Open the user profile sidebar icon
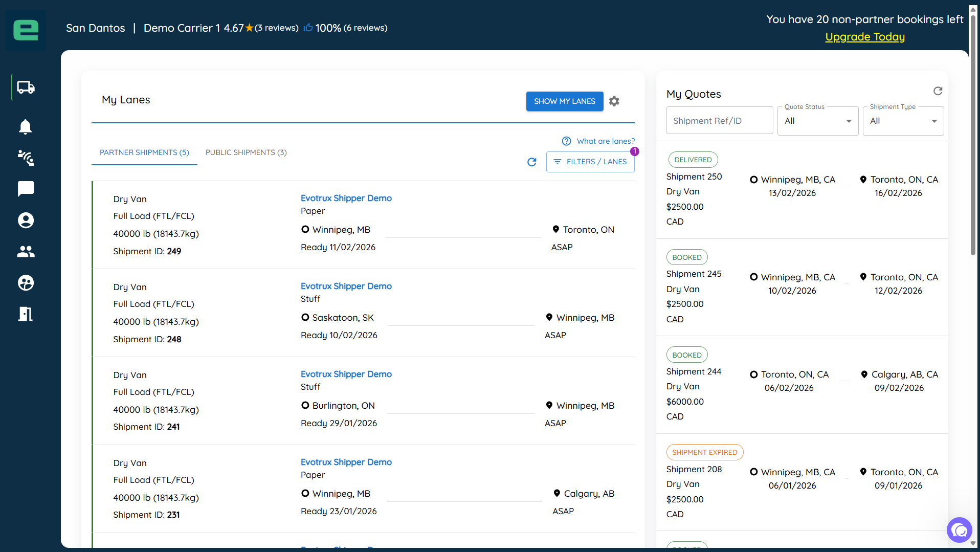Viewport: 980px width, 552px height. (x=26, y=220)
